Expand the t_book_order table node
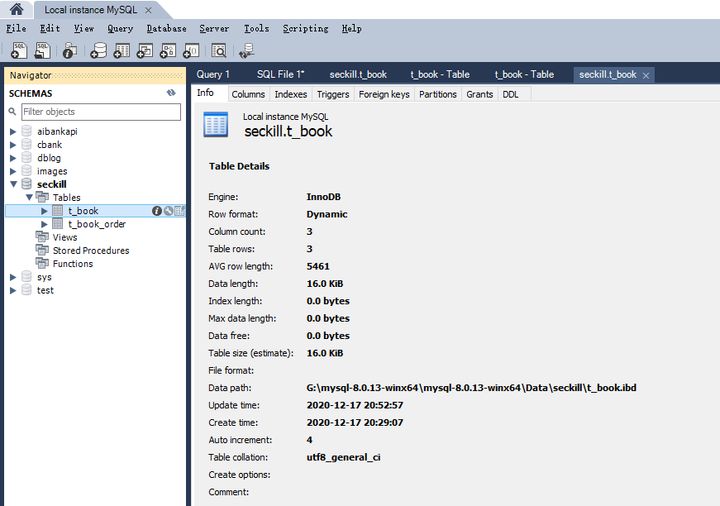The height and width of the screenshot is (506, 720). coord(44,225)
